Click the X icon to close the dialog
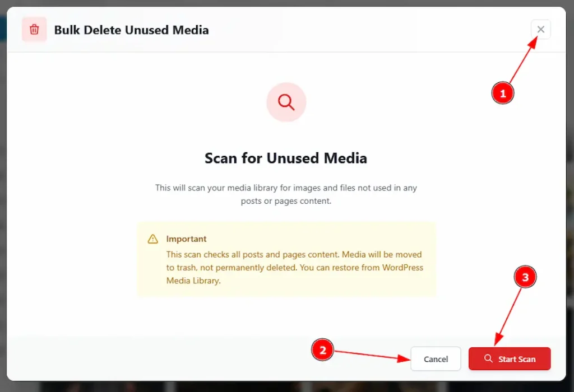 coord(540,29)
